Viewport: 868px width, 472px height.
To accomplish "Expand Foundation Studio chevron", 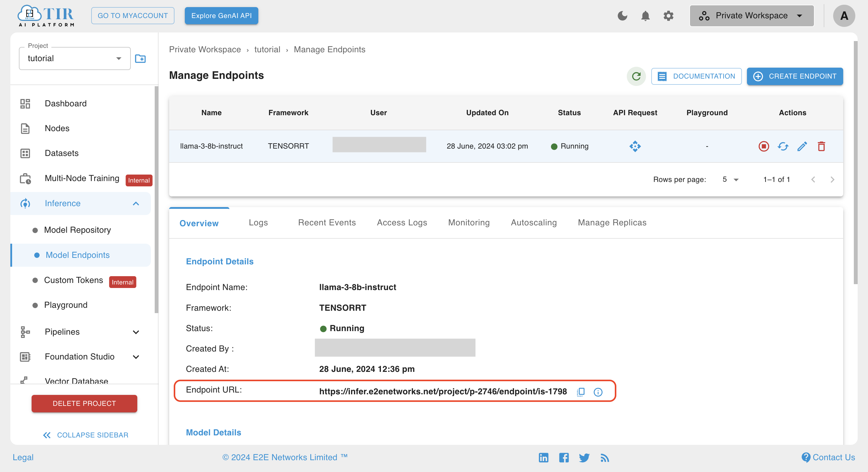I will click(136, 357).
